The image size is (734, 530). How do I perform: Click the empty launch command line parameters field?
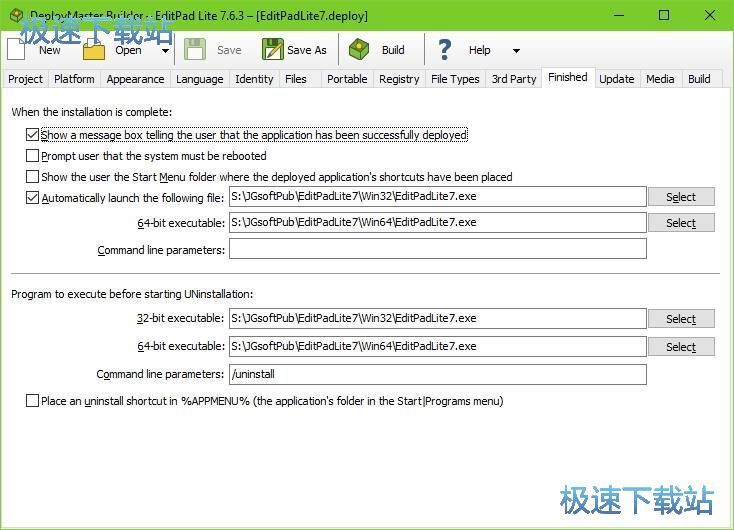point(438,249)
